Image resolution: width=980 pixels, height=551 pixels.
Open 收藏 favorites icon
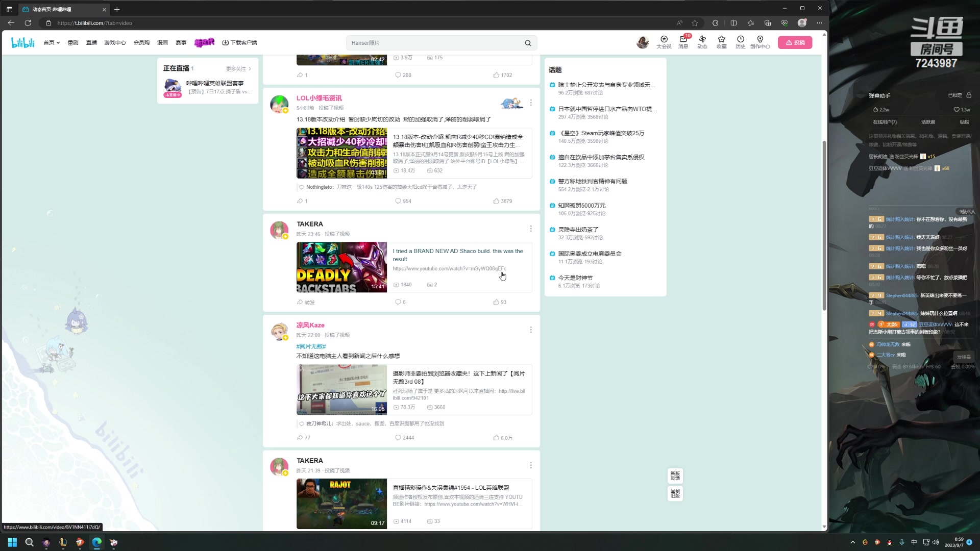721,42
